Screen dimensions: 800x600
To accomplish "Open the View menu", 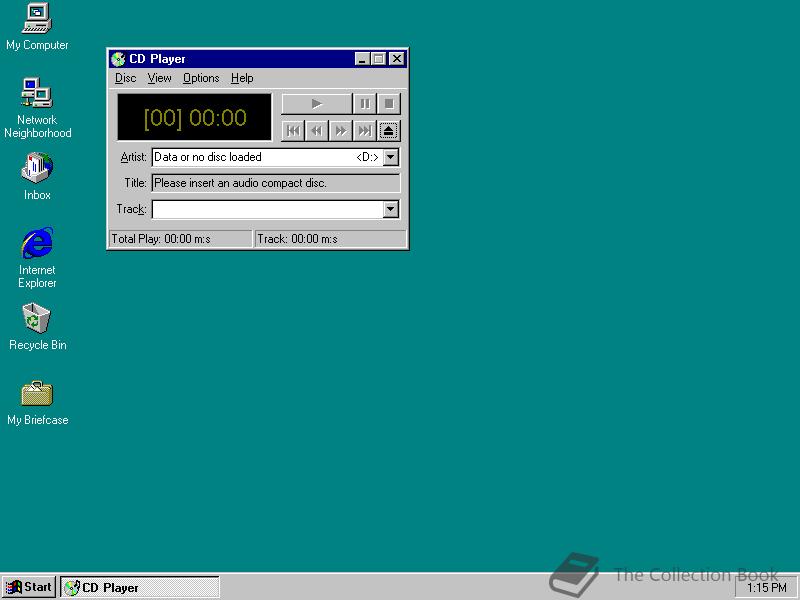I will [x=159, y=78].
